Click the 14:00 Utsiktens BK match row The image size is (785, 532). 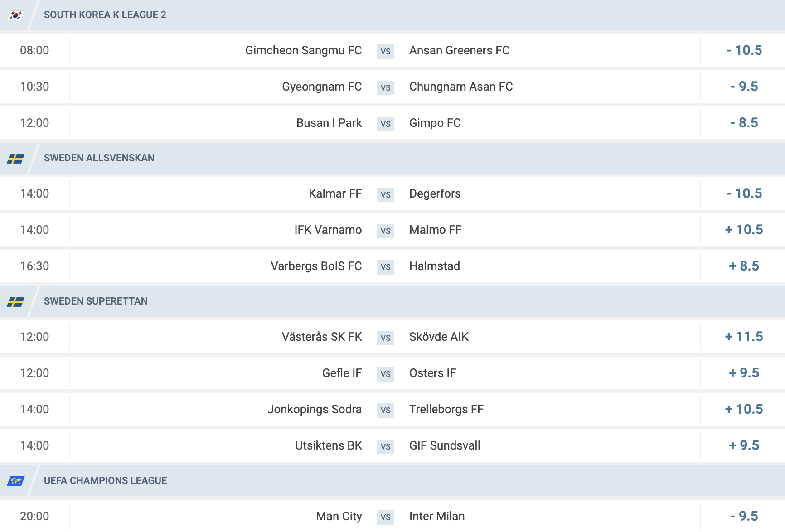pos(392,445)
